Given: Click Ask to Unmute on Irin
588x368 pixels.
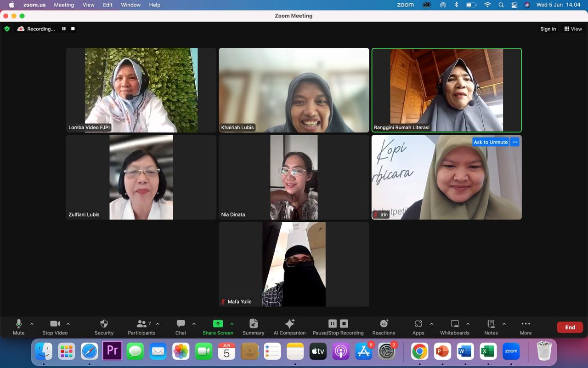Looking at the screenshot, I should [490, 142].
